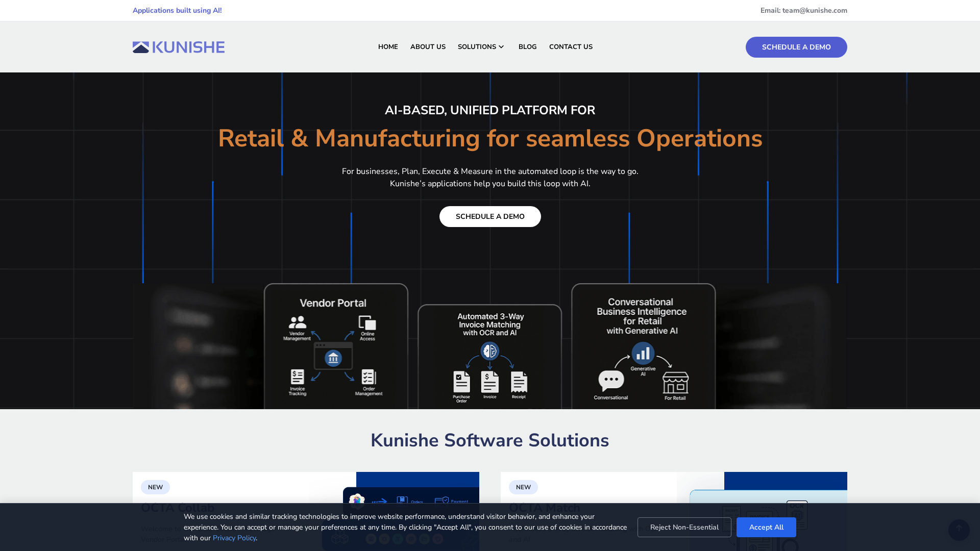Click the Vendor Portal card image
This screenshot has width=980, height=551.
tap(336, 346)
